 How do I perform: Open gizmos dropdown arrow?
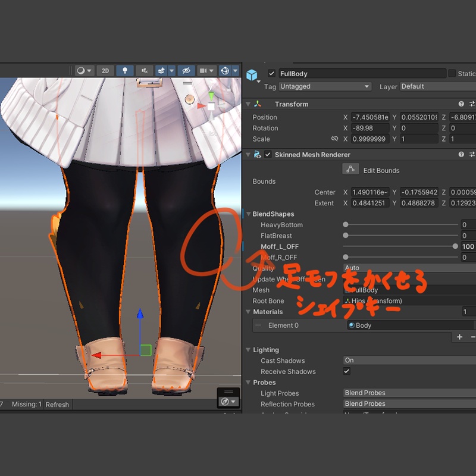click(235, 71)
